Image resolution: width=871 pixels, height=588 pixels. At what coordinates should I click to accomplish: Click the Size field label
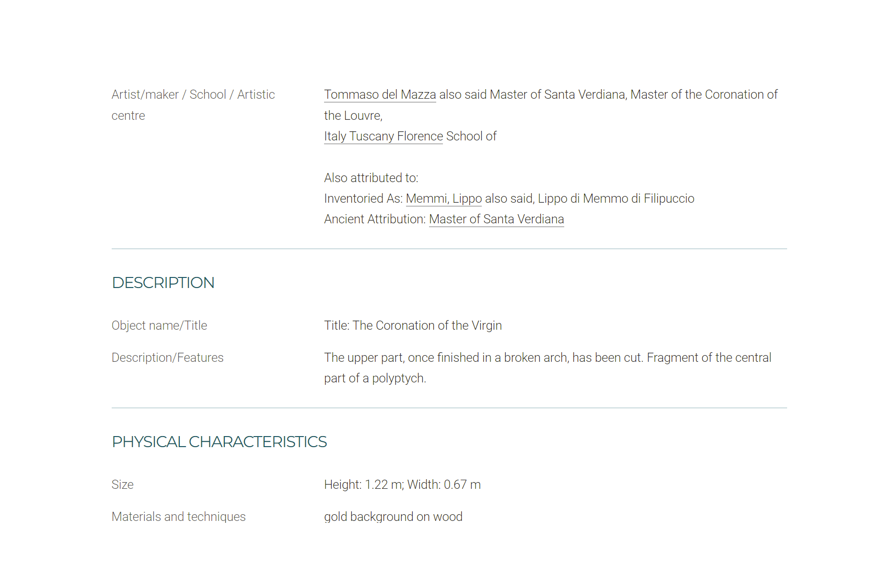click(x=122, y=485)
